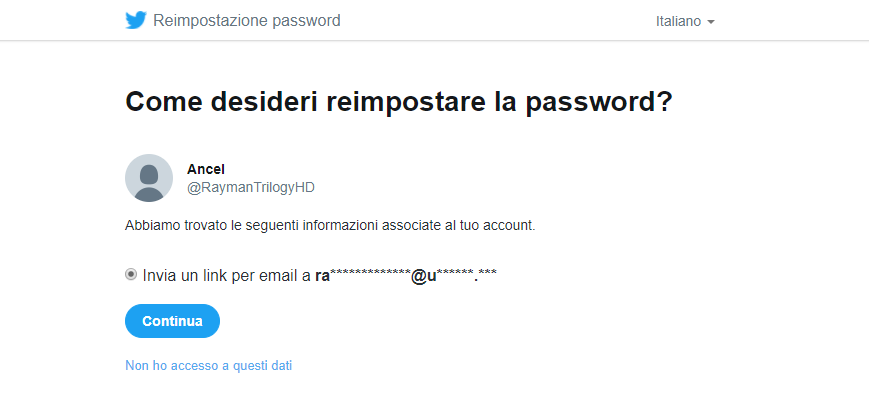Click the small caret arrow beside Italiano
Screen dimensions: 869x419
pos(710,22)
